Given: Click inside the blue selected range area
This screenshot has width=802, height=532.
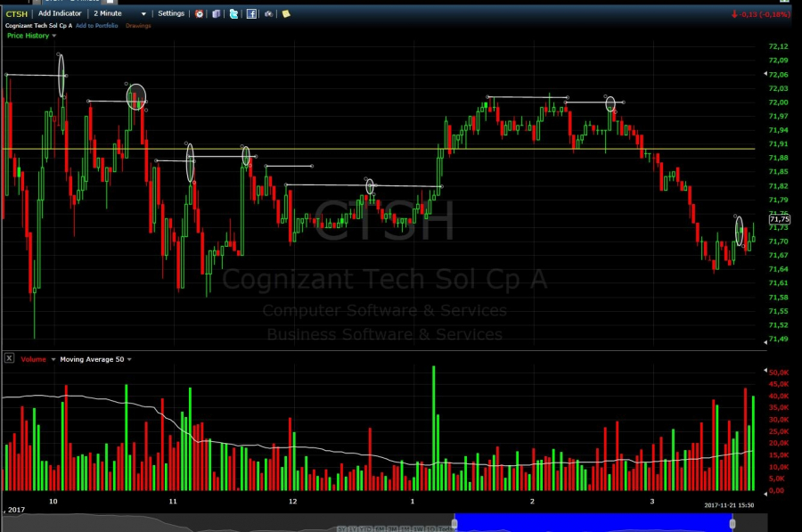Looking at the screenshot, I should [593, 523].
